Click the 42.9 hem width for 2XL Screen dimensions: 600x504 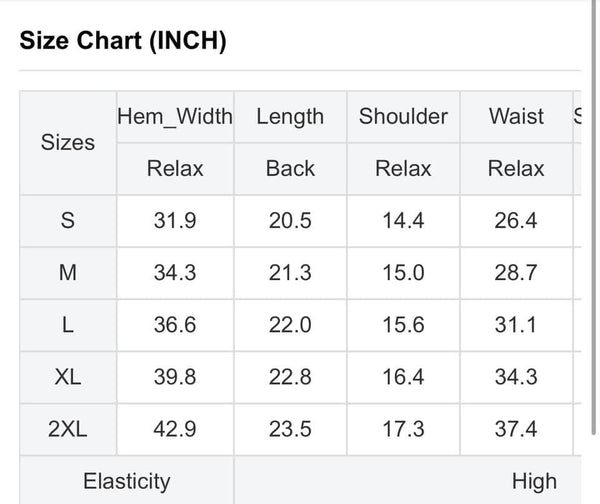click(175, 429)
